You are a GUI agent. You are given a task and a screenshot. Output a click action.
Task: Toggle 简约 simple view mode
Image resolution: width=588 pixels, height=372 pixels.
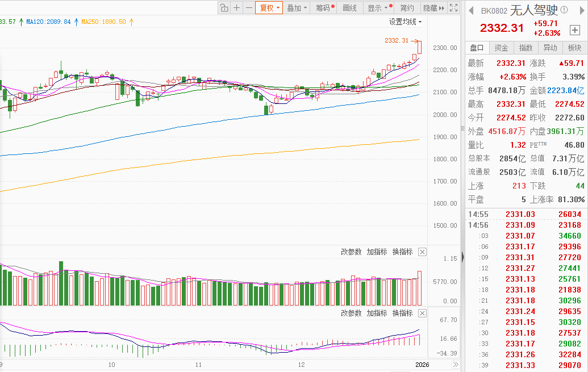click(x=407, y=8)
